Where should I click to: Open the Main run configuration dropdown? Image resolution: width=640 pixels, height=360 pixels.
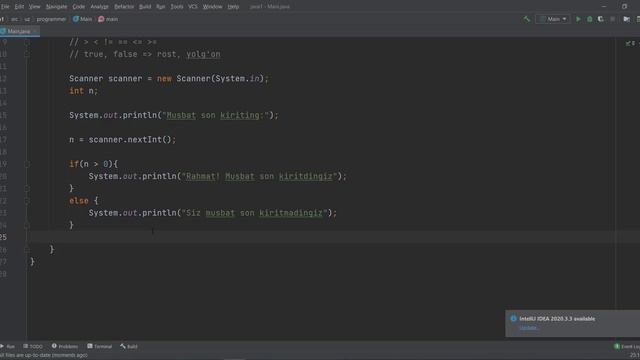click(x=553, y=19)
